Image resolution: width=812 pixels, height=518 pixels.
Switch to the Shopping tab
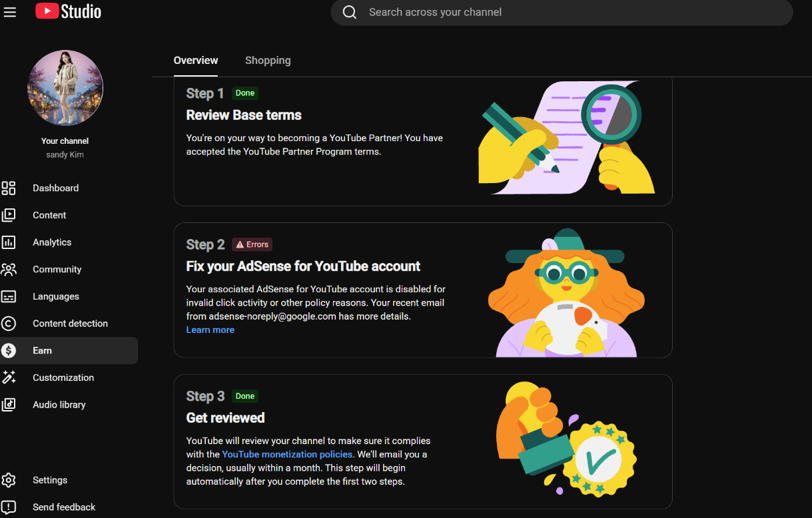pyautogui.click(x=268, y=61)
